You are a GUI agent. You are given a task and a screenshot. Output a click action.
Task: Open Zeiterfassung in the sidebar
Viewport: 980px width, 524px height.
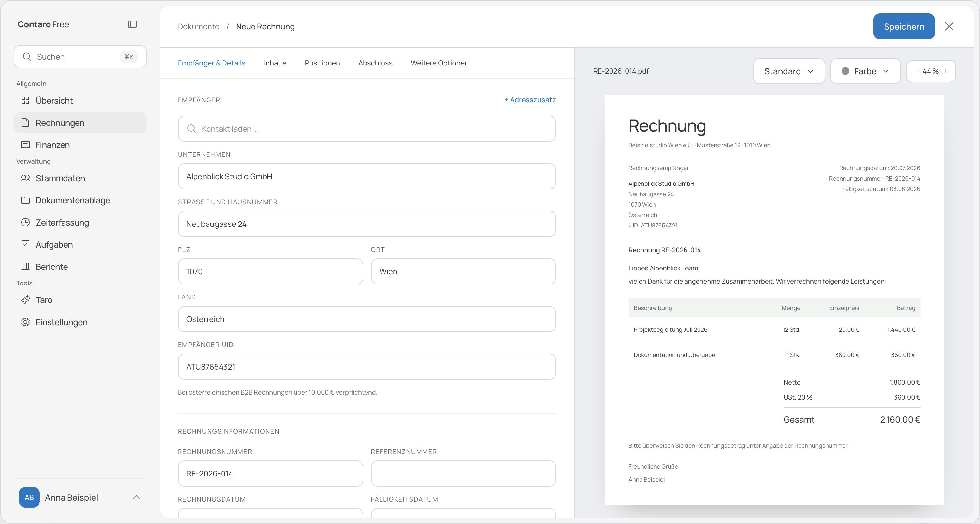(80, 222)
